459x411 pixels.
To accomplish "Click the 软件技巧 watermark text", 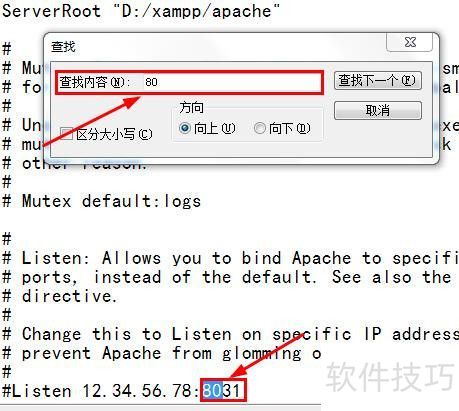I will (x=390, y=377).
